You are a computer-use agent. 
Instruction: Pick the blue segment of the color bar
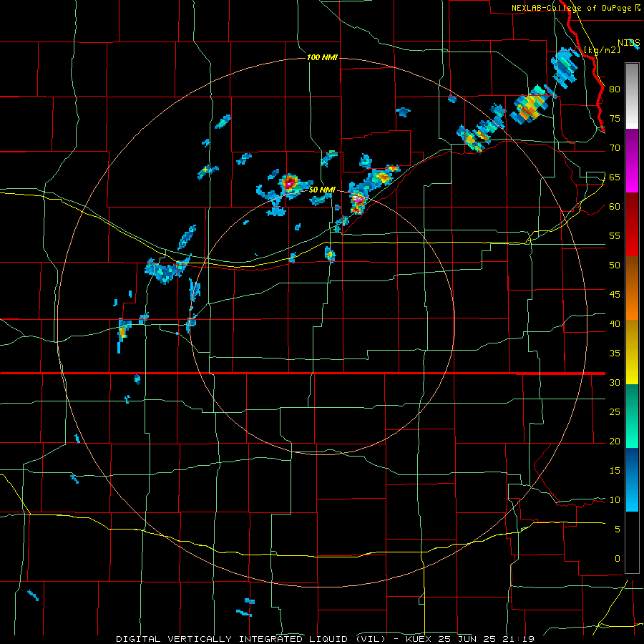tap(632, 479)
